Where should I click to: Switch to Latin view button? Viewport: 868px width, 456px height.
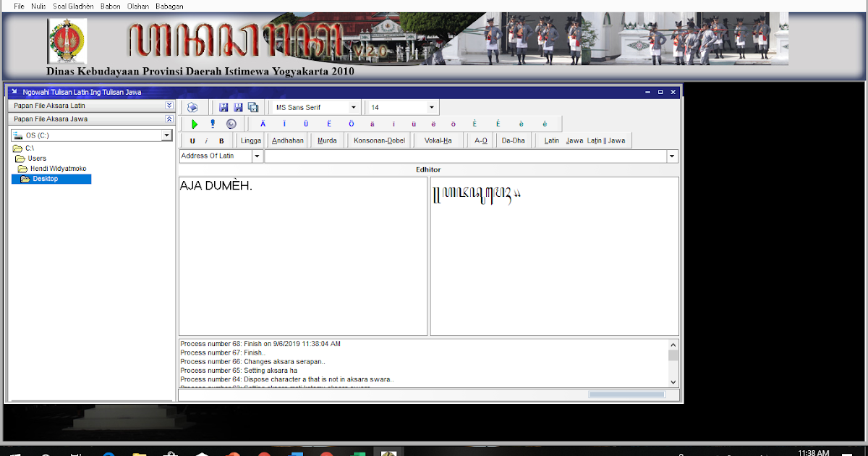[552, 140]
